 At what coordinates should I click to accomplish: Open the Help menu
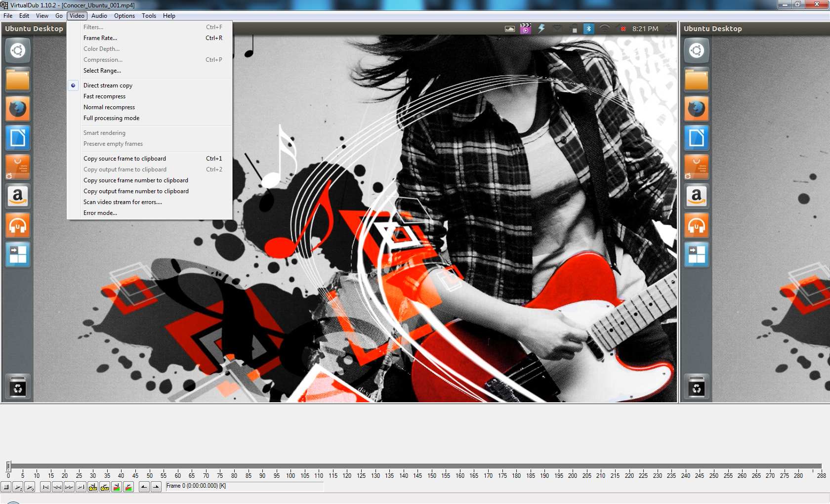pos(169,16)
